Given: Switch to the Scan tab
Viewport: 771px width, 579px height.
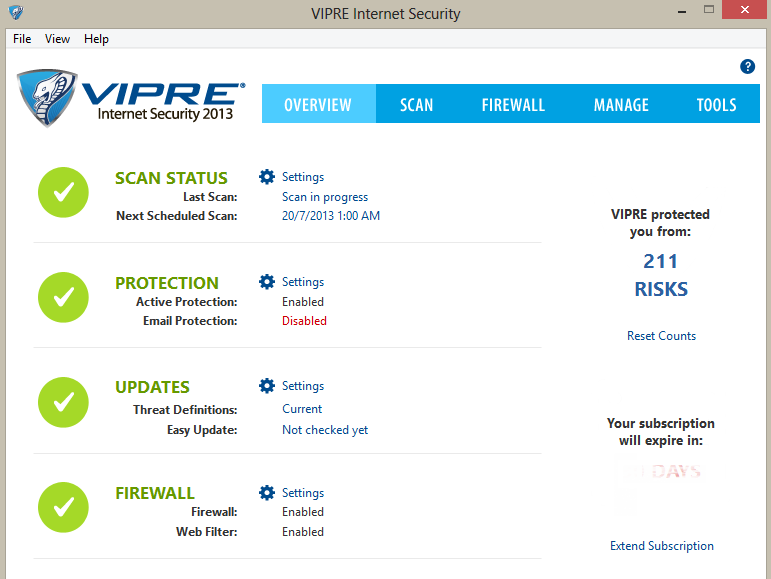Looking at the screenshot, I should (416, 104).
